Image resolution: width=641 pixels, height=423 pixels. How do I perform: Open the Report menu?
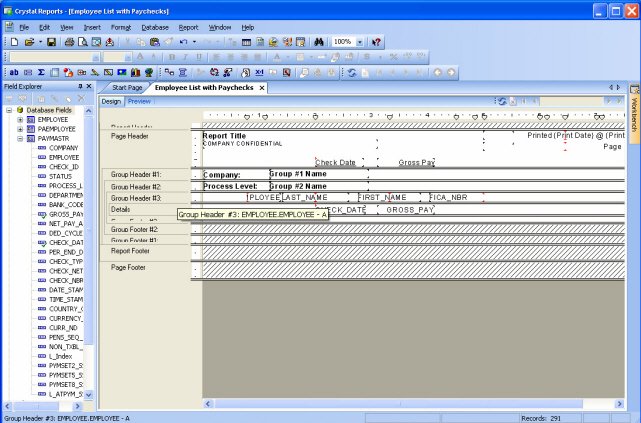pos(188,27)
